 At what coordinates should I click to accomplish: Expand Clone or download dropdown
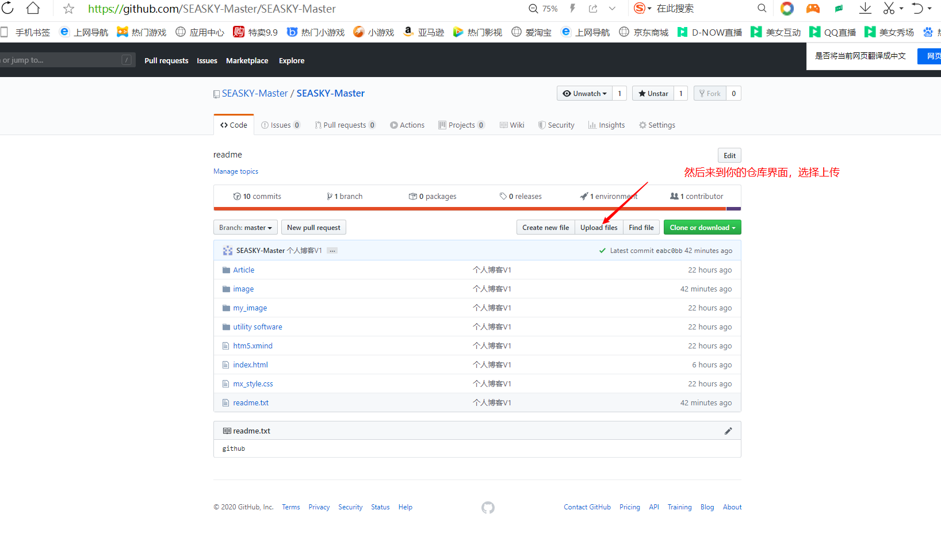click(702, 228)
